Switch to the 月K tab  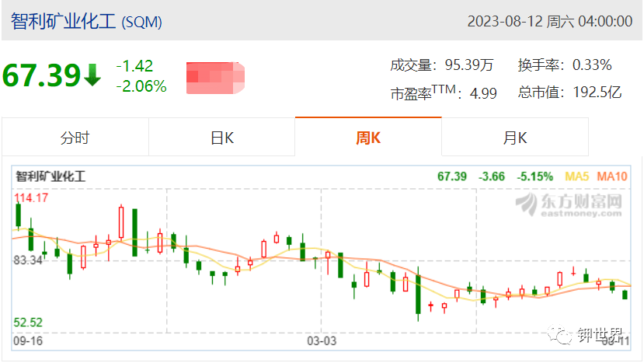coord(515,138)
